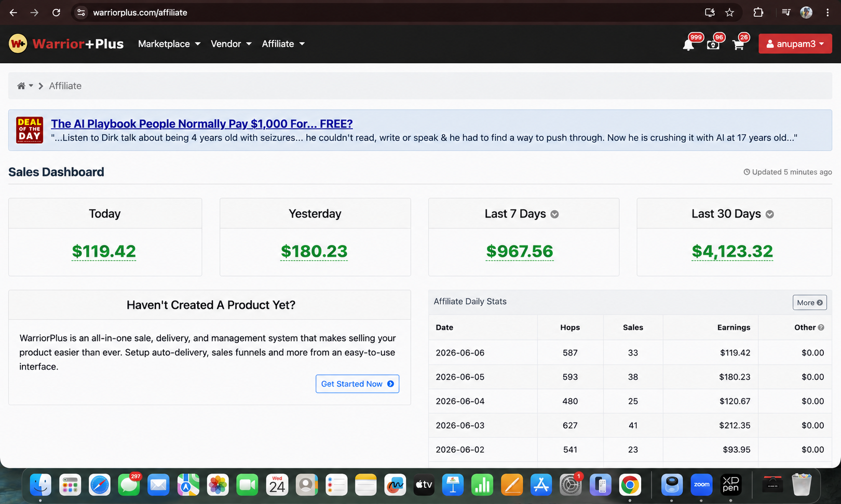Go back using the browser back arrow
The image size is (841, 504).
[x=13, y=12]
